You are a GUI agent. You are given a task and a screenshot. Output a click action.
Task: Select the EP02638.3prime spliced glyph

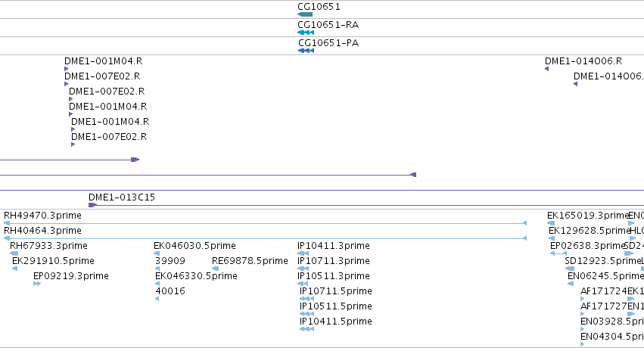click(558, 253)
